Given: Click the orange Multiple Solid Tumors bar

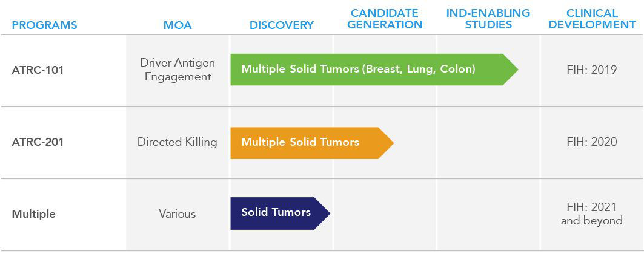Looking at the screenshot, I should point(312,143).
